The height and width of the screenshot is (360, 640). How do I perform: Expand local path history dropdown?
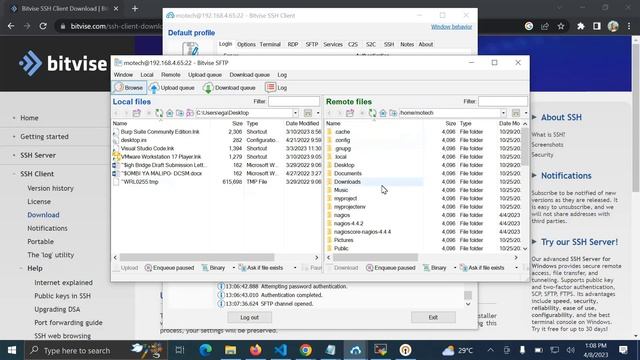(295, 113)
